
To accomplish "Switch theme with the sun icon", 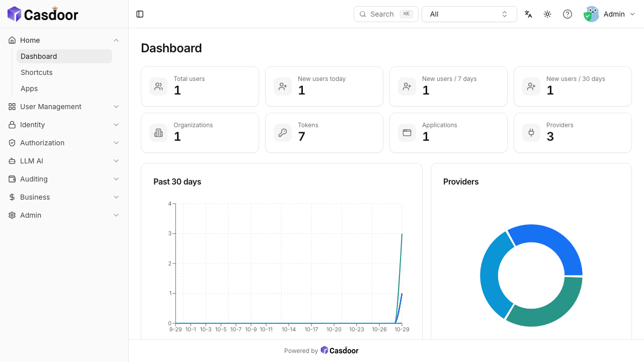I will coord(547,14).
